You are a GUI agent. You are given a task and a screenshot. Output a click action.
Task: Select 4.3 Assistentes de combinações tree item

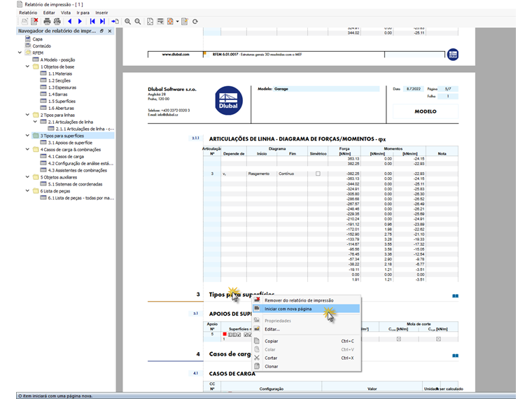click(78, 170)
